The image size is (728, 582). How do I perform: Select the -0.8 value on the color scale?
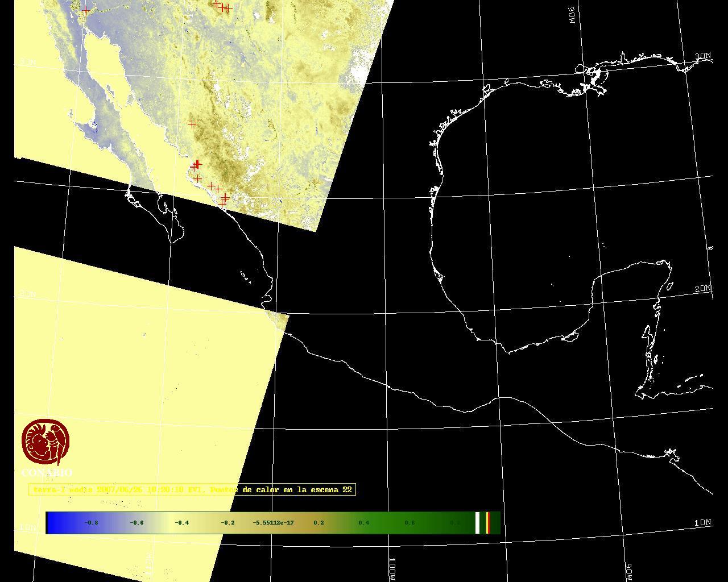[91, 523]
